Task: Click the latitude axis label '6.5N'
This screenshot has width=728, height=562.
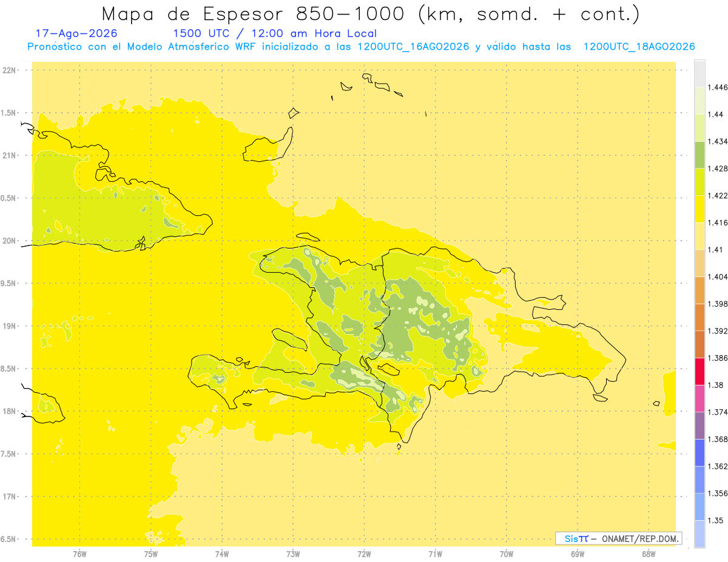Action: coord(9,539)
